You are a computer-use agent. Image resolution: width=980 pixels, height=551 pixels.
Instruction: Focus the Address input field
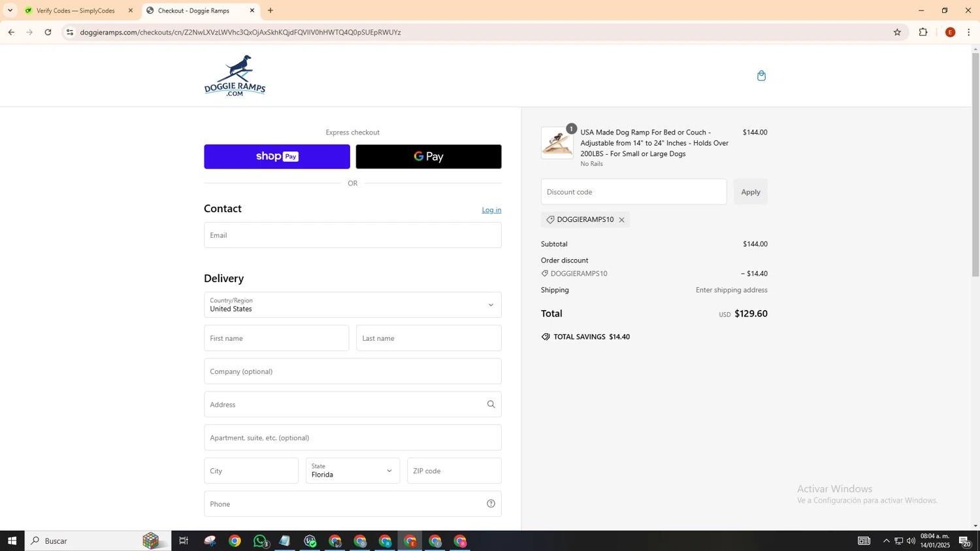coord(353,404)
